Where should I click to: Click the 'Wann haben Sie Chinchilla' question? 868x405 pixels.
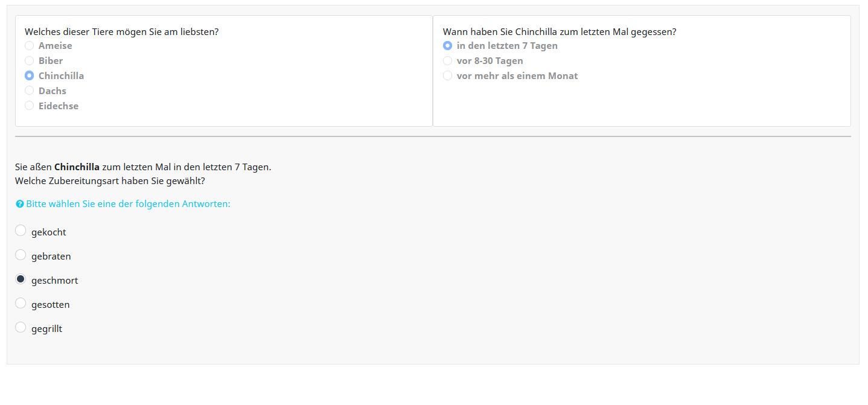pos(559,32)
